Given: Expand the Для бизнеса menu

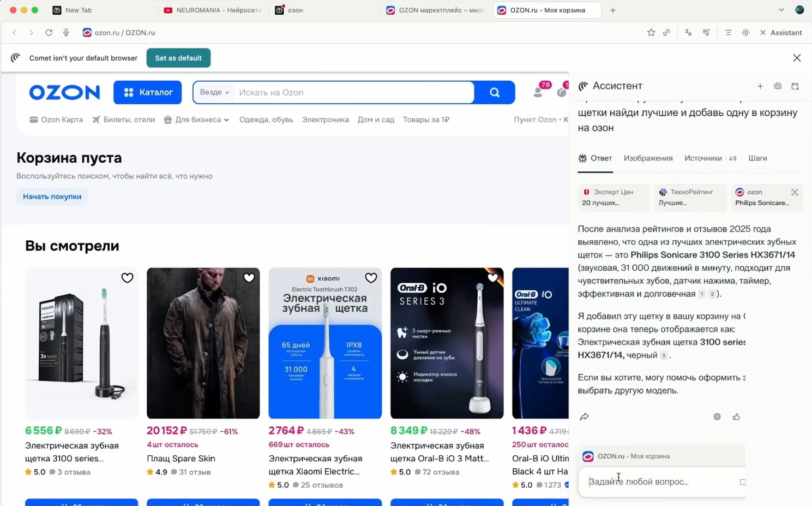Looking at the screenshot, I should [x=196, y=120].
